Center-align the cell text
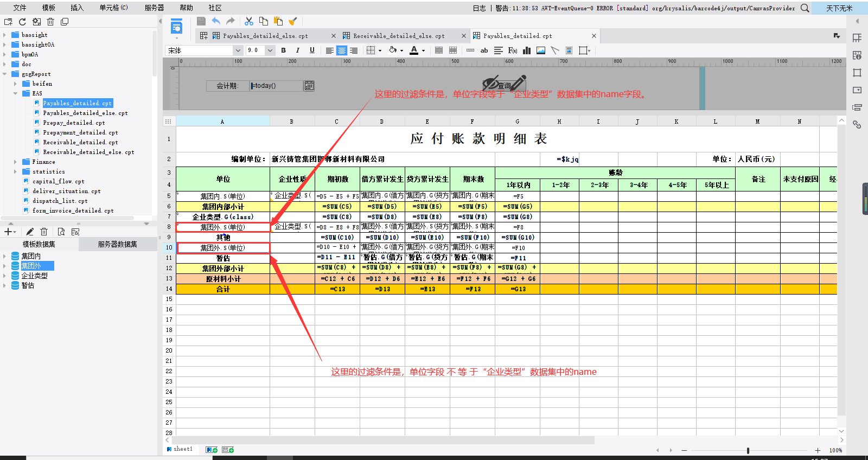 click(342, 50)
